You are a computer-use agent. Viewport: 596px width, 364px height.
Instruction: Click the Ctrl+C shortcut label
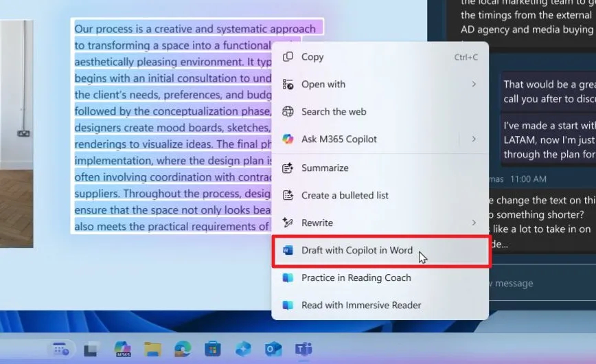[466, 57]
